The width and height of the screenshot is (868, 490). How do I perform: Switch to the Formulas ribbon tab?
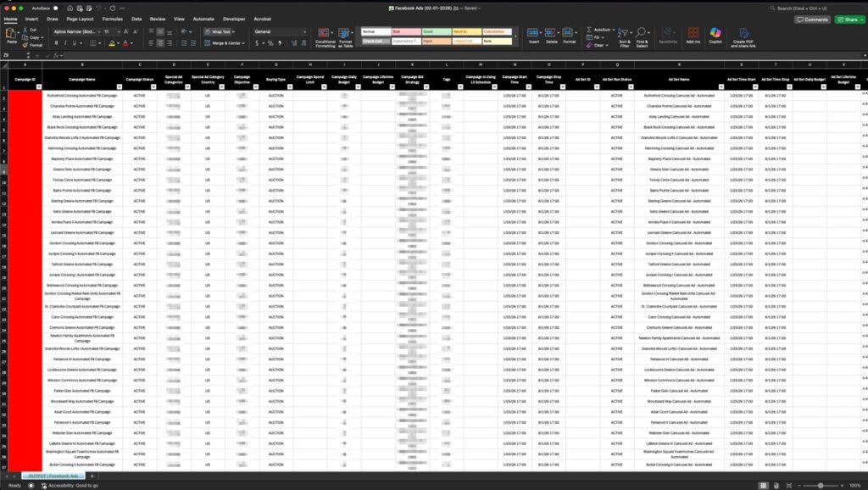[112, 18]
